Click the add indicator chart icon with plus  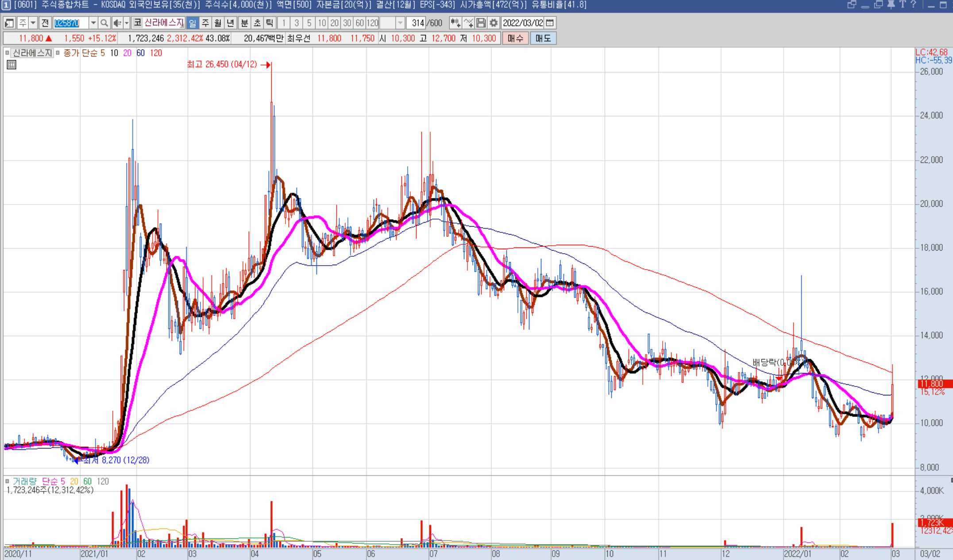point(455,23)
